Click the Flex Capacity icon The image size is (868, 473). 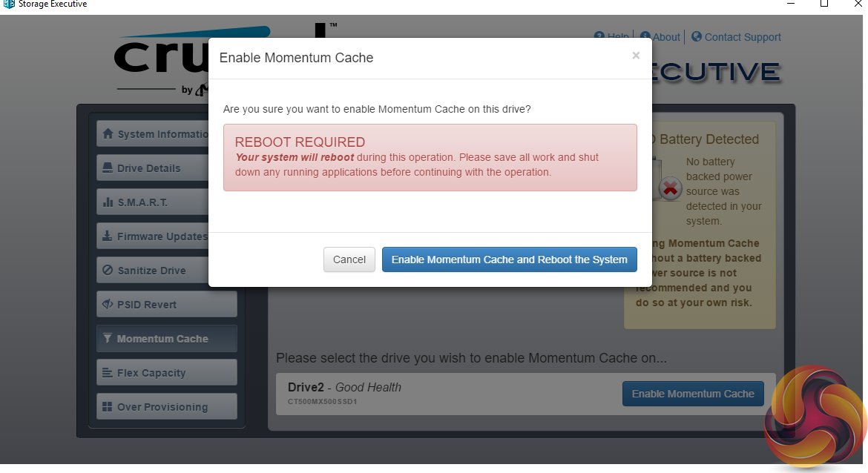[x=108, y=373]
